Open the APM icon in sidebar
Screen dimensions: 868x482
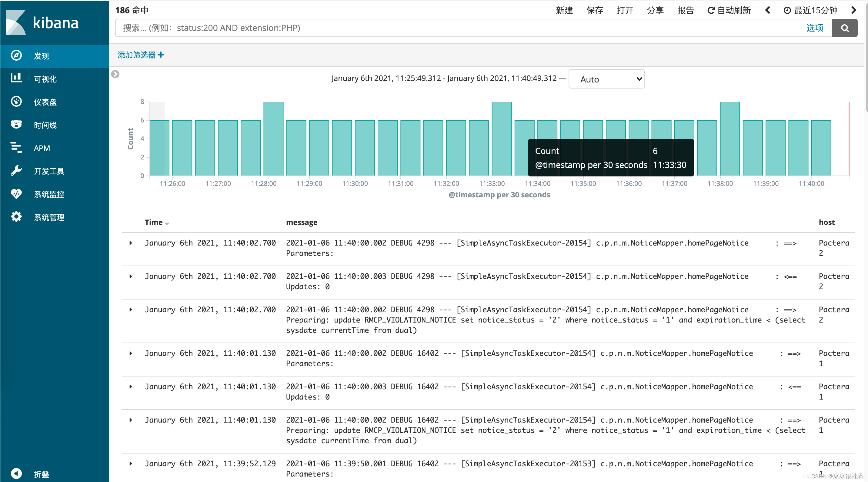point(16,148)
